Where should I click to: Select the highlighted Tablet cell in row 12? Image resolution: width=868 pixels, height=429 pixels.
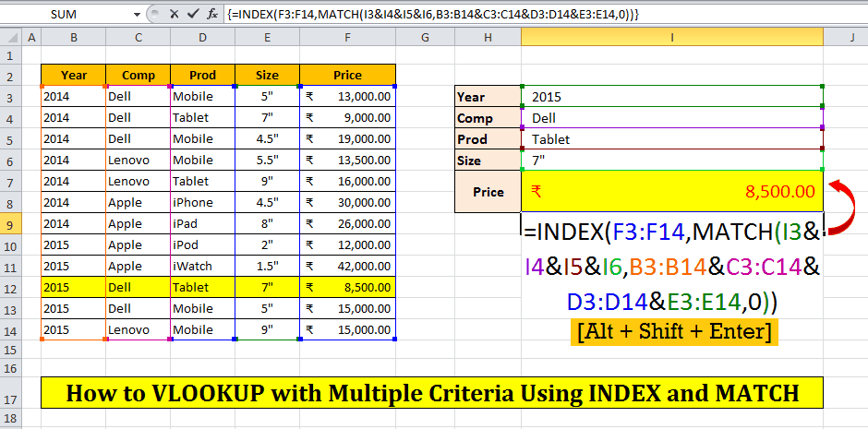pyautogui.click(x=202, y=288)
